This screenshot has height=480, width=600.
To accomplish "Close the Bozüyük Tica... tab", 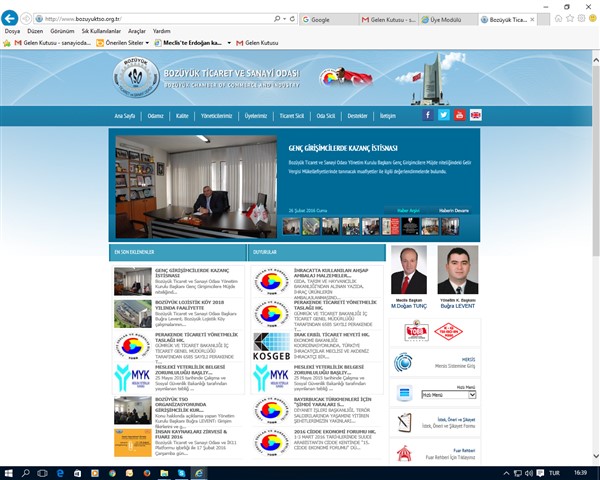I will tap(532, 20).
